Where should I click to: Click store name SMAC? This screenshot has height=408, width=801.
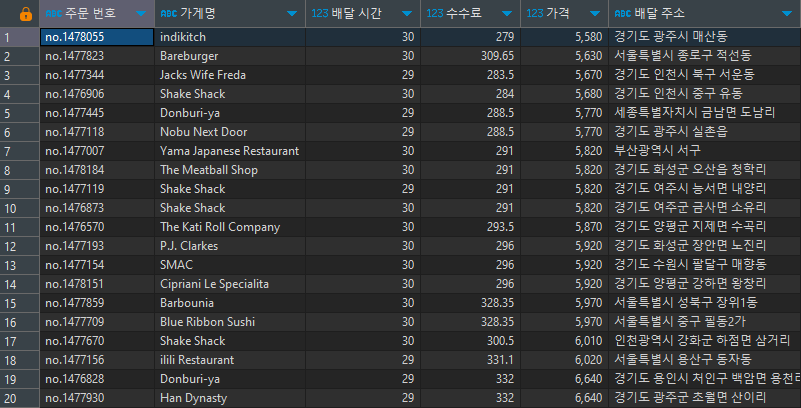coord(177,265)
